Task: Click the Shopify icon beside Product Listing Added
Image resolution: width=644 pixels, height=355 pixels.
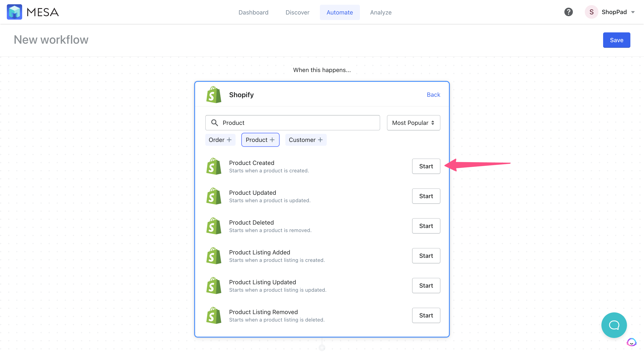Action: [x=214, y=255]
